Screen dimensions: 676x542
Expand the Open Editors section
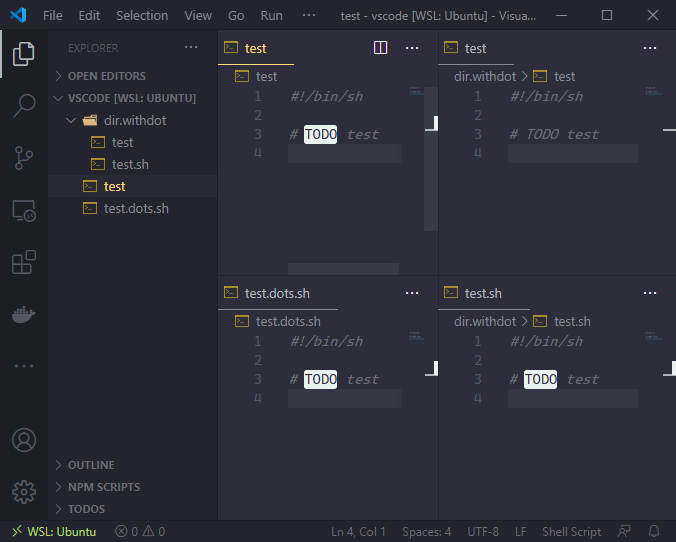[133, 76]
